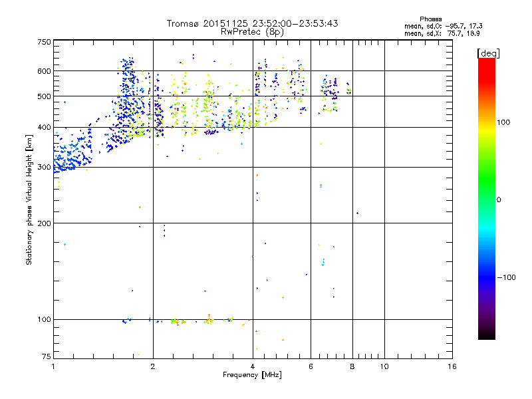
Task: Click the colorbar tick label -100
Action: 508,277
